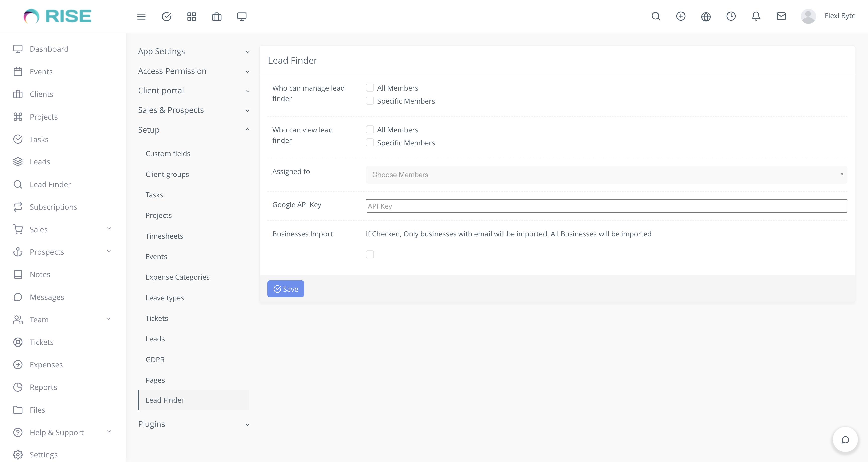Open the chat bubble in bottom corner

click(845, 439)
